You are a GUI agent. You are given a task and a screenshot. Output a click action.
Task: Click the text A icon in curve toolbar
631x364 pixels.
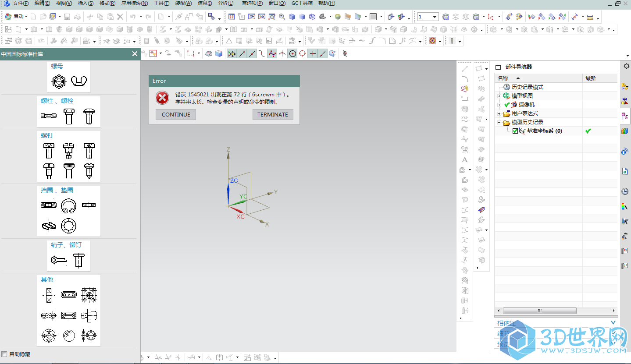(x=465, y=160)
